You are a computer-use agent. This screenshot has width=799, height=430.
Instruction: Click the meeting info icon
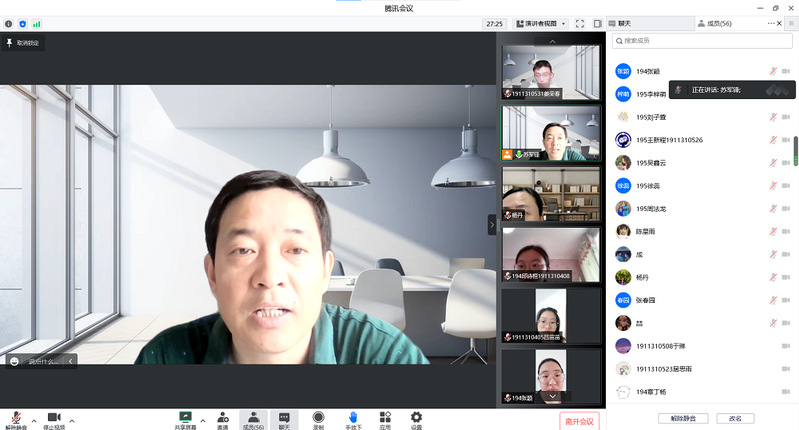[x=9, y=23]
